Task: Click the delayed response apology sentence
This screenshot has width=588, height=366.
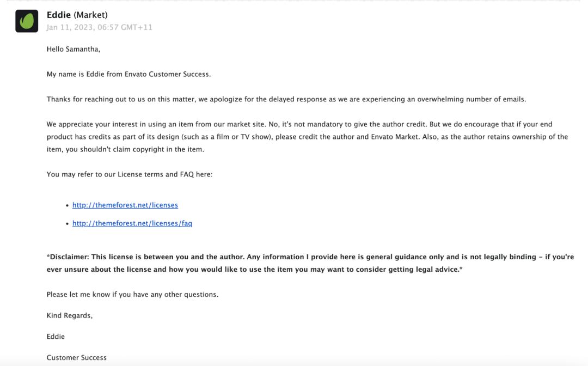Action: [x=286, y=99]
